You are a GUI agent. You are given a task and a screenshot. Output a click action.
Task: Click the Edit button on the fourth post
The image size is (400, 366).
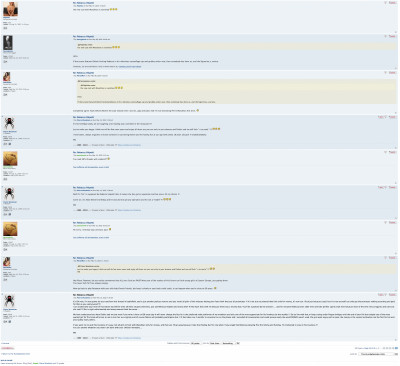click(x=382, y=117)
